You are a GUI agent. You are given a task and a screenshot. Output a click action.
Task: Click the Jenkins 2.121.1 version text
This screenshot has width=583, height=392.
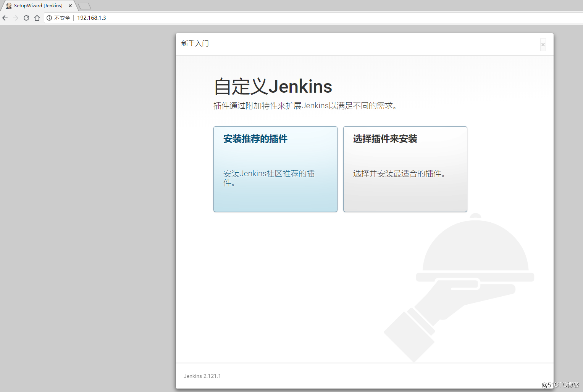202,376
